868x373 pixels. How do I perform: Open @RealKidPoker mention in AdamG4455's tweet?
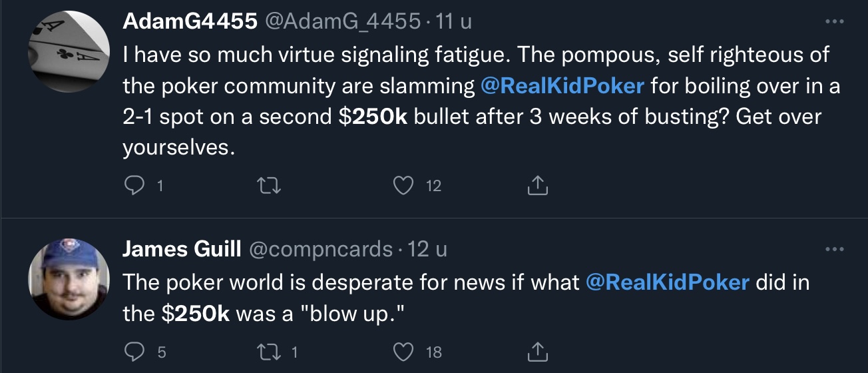[x=561, y=86]
